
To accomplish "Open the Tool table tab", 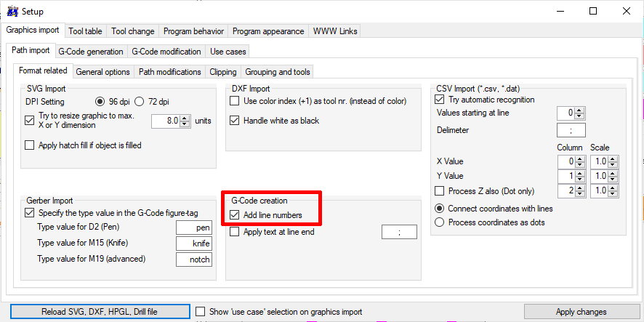I will [x=85, y=31].
